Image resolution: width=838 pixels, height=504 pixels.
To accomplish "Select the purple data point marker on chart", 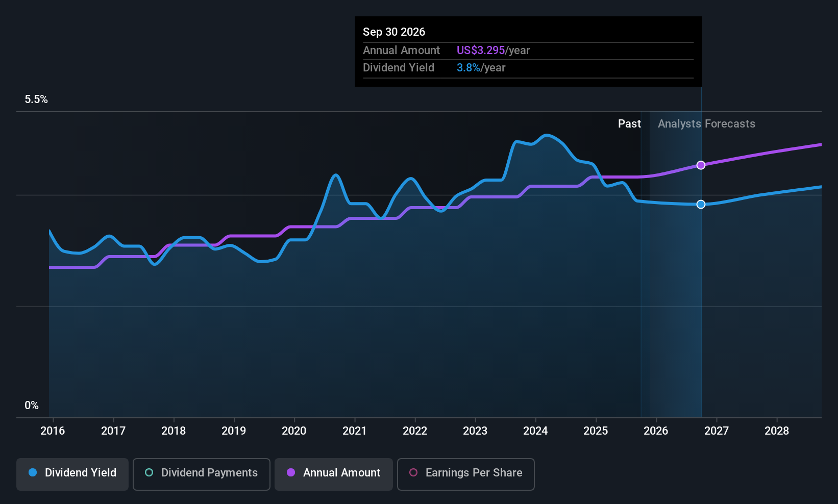I will 701,165.
